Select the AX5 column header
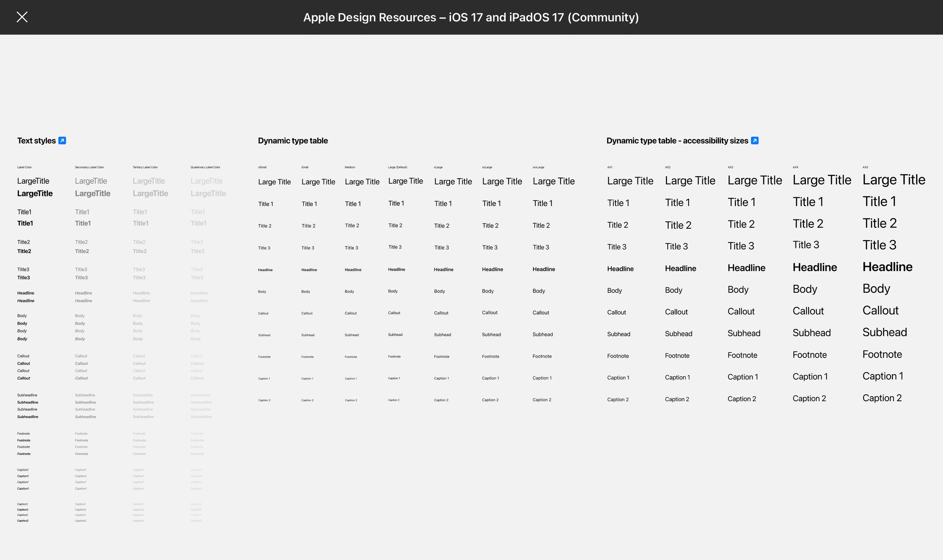 click(865, 167)
